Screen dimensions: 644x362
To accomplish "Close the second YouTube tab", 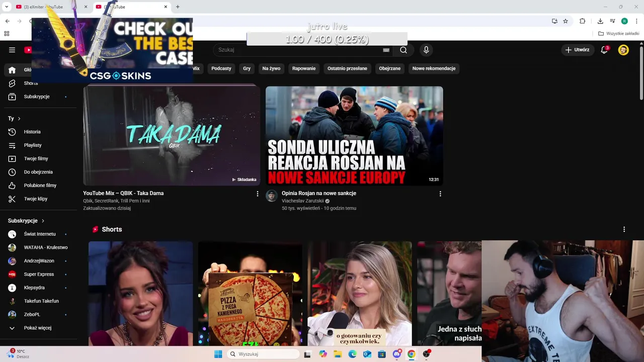I will tap(166, 7).
